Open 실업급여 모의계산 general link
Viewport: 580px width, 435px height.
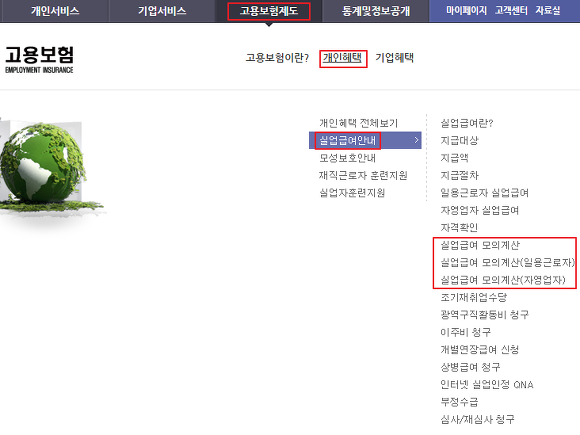point(480,245)
